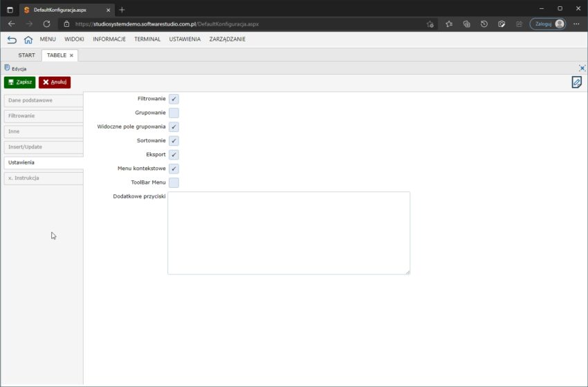Click the app back arrow icon
Image resolution: width=588 pixels, height=387 pixels.
(12, 39)
